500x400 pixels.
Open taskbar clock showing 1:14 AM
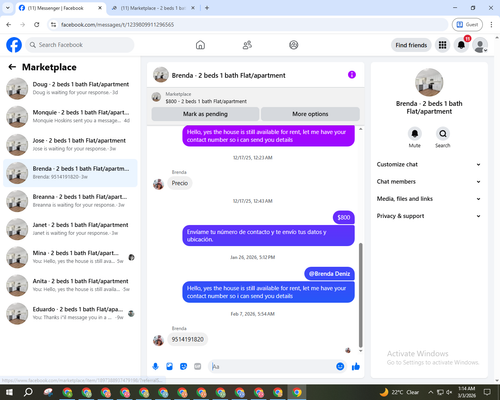pyautogui.click(x=467, y=392)
